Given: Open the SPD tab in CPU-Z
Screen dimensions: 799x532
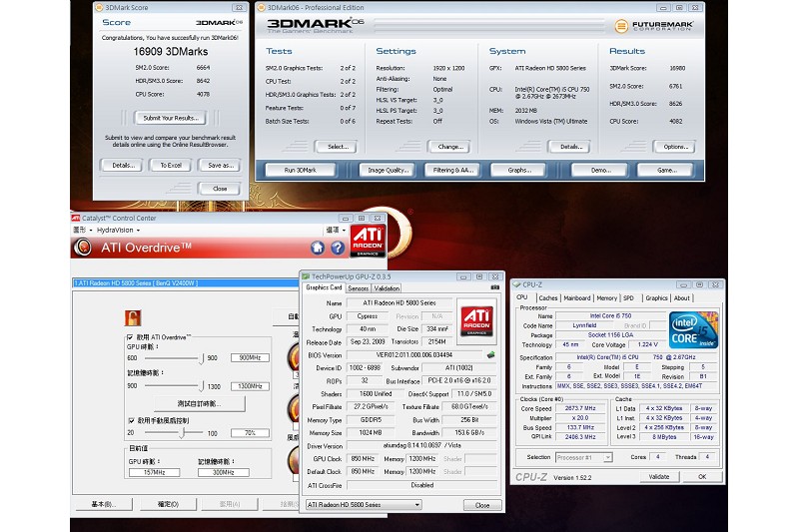Looking at the screenshot, I should (629, 298).
